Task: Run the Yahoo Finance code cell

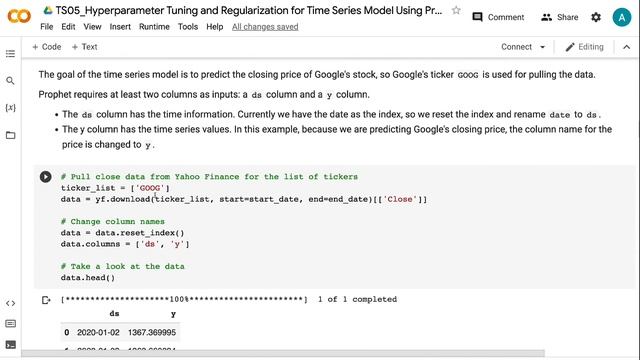Action: 46,177
